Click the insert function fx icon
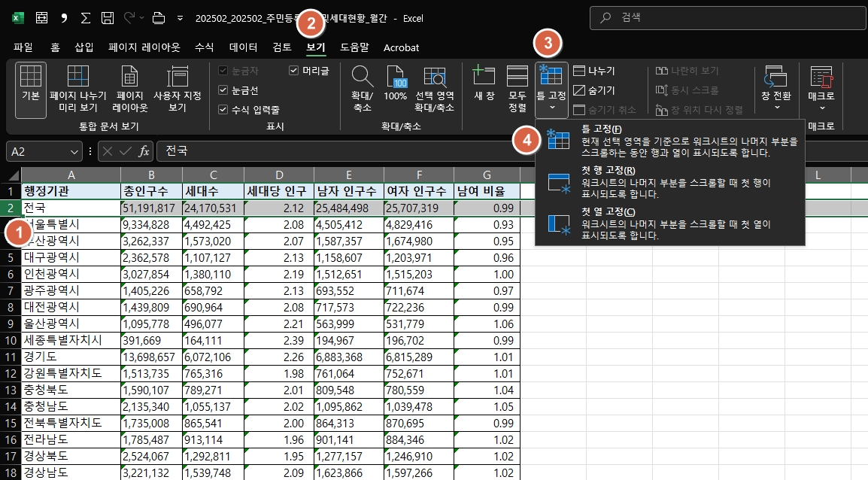Screen dimensions: 868x480 click(x=144, y=151)
